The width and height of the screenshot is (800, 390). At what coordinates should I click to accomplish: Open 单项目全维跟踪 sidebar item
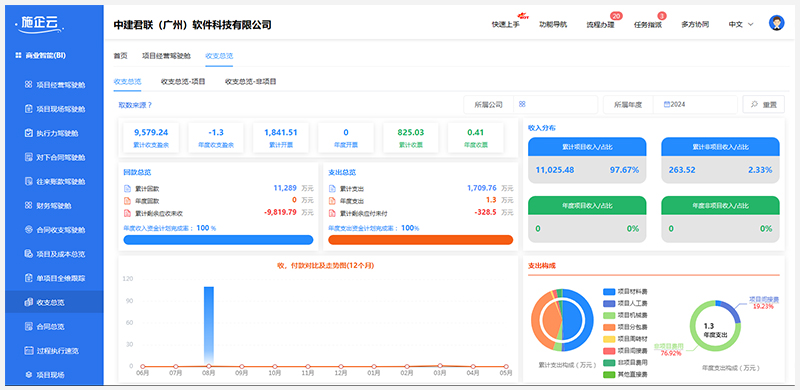[x=54, y=278]
